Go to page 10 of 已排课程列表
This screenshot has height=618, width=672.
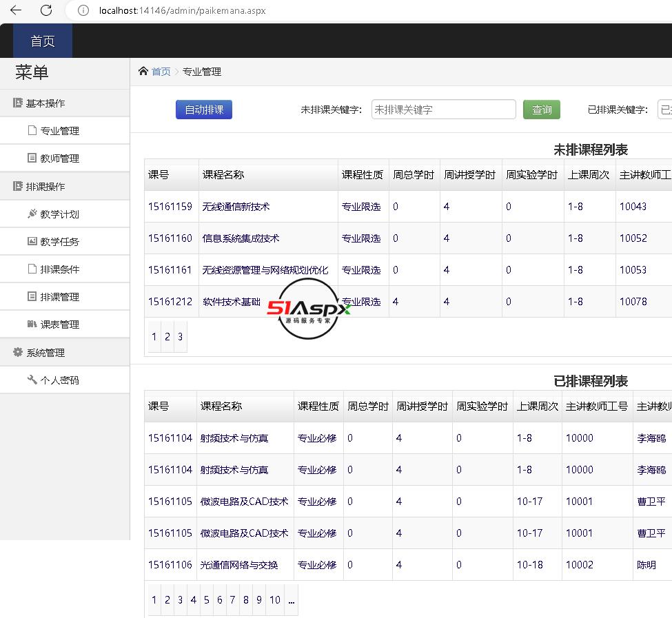point(274,600)
